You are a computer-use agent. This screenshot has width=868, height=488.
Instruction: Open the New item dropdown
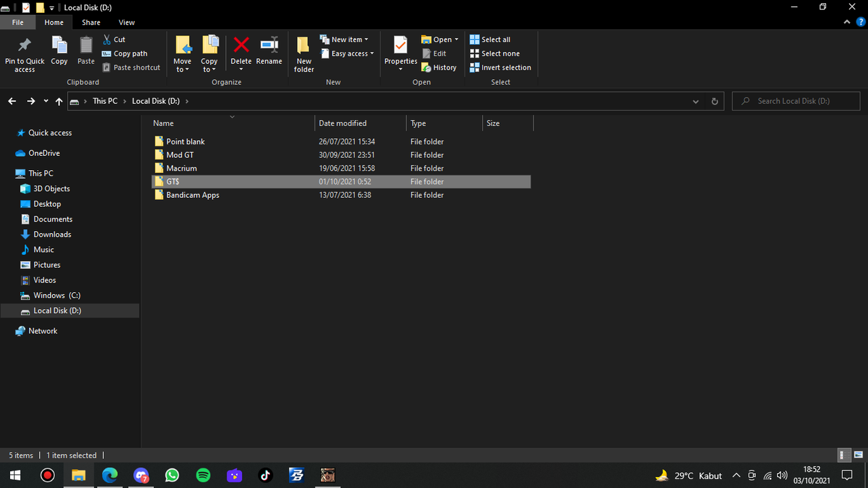point(344,39)
